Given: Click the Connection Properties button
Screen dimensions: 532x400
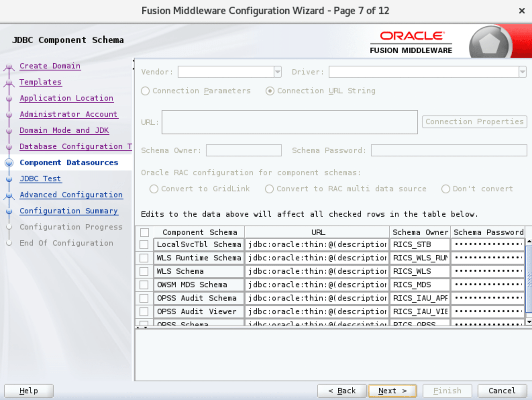Looking at the screenshot, I should [x=474, y=122].
